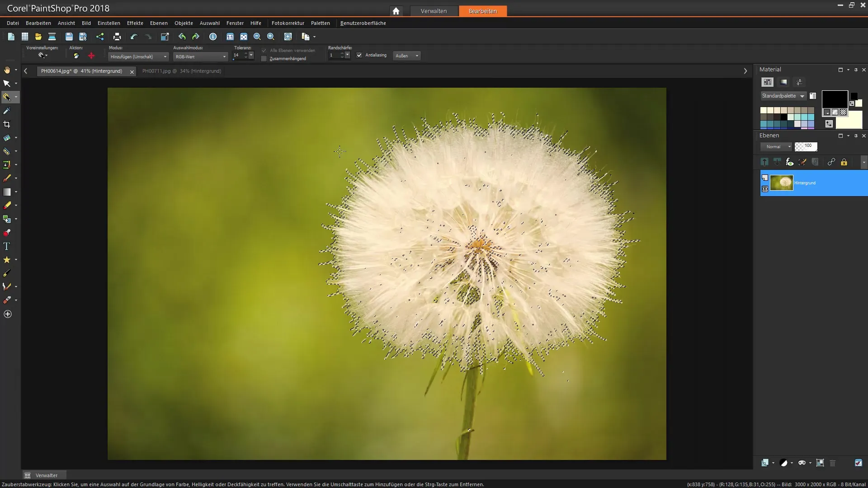Viewport: 868px width, 488px height.
Task: Click the add tools plus icon
Action: pyautogui.click(x=8, y=314)
